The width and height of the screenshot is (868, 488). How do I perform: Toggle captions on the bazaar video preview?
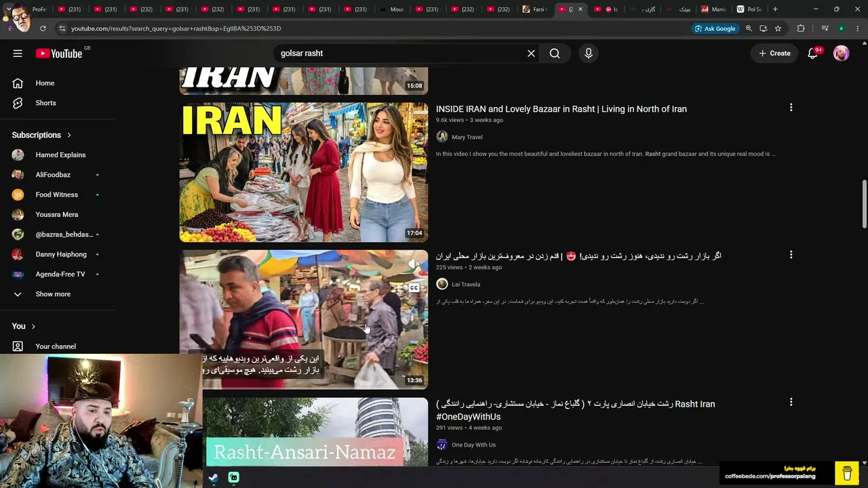point(414,288)
